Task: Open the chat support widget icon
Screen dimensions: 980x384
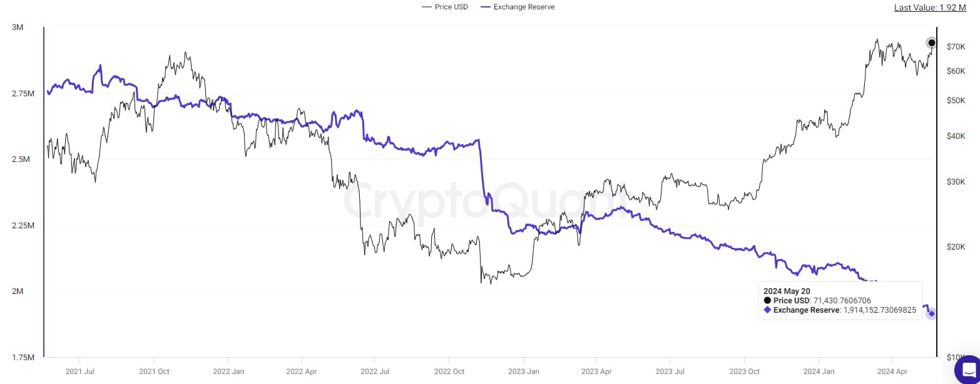Action: tap(968, 369)
